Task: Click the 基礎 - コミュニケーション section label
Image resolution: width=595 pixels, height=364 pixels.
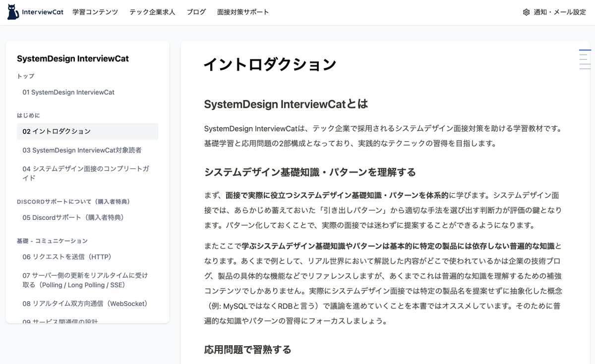Action: click(52, 241)
